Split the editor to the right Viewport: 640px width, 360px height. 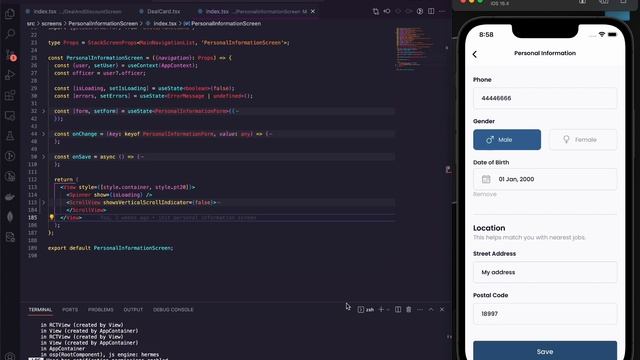click(x=431, y=11)
